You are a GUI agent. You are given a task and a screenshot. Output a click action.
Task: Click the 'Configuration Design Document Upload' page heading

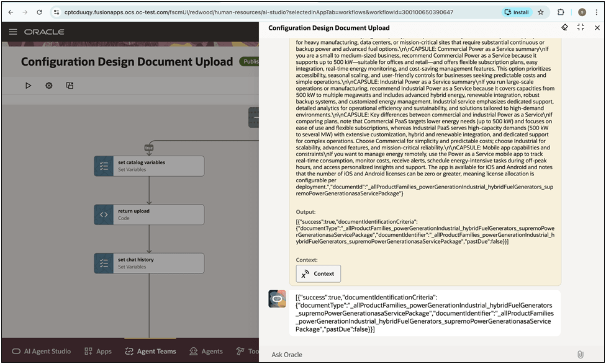[127, 62]
